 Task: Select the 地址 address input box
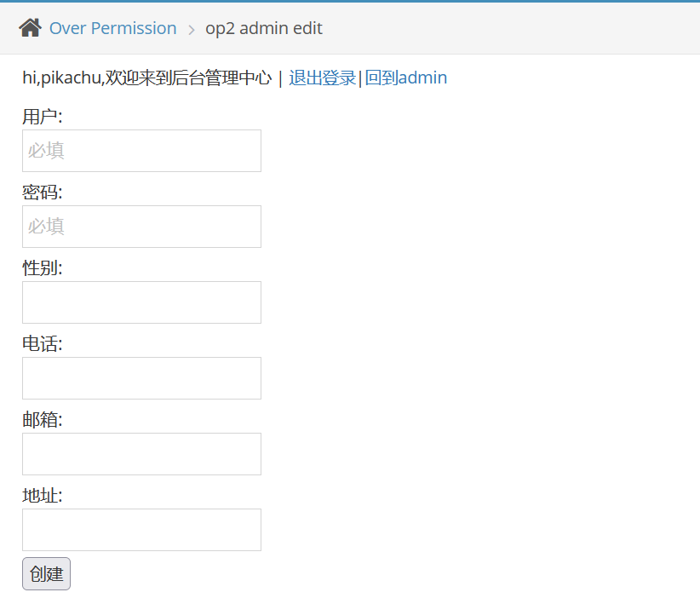click(x=141, y=530)
